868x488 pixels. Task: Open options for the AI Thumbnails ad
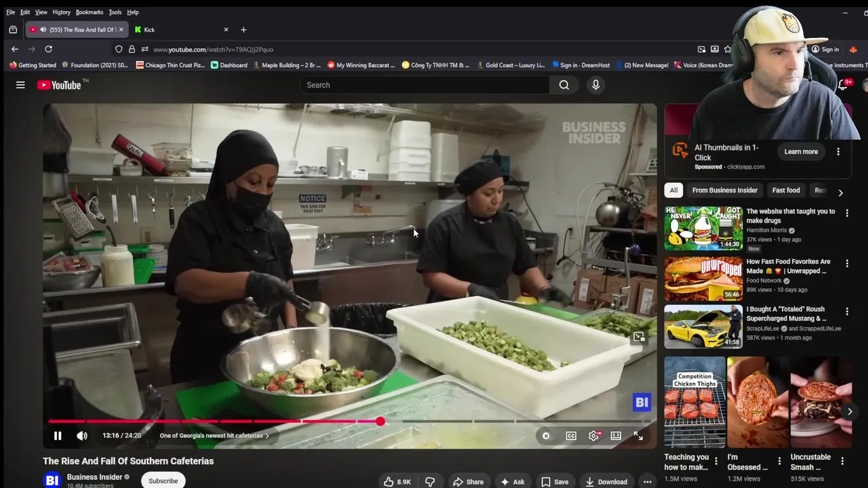(838, 152)
